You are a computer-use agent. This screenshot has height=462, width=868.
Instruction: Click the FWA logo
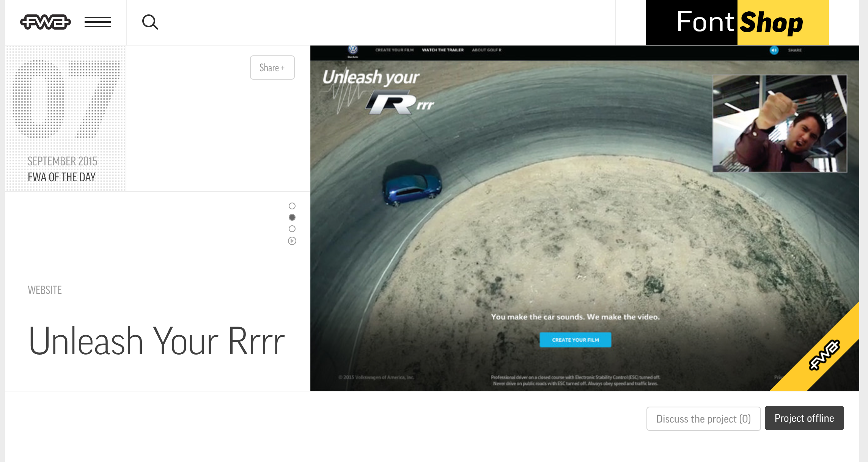(46, 22)
